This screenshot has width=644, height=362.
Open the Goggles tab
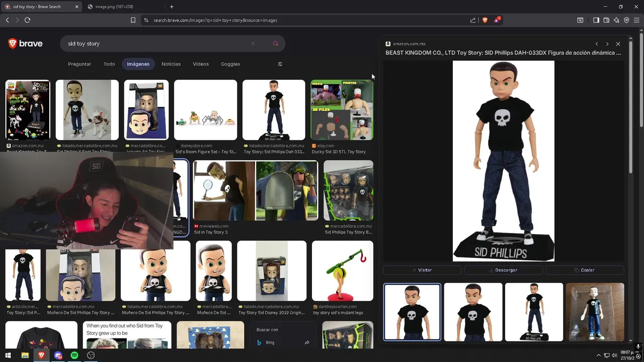point(230,64)
